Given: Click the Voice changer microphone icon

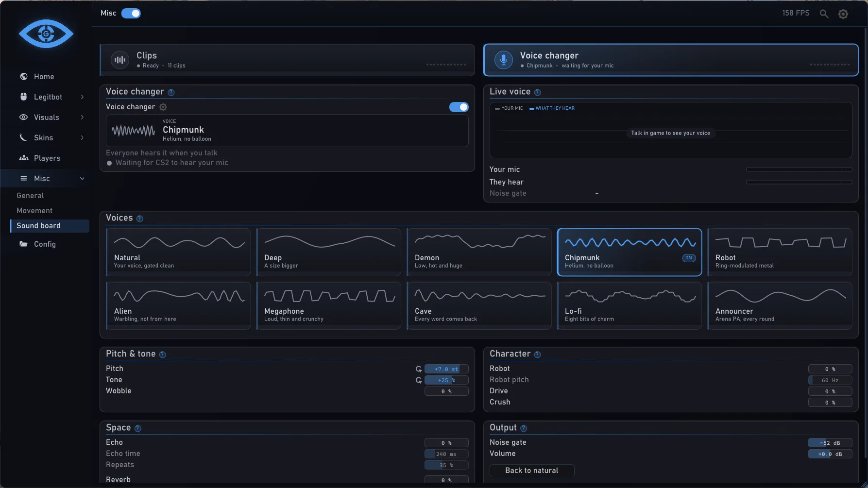Looking at the screenshot, I should tap(504, 60).
